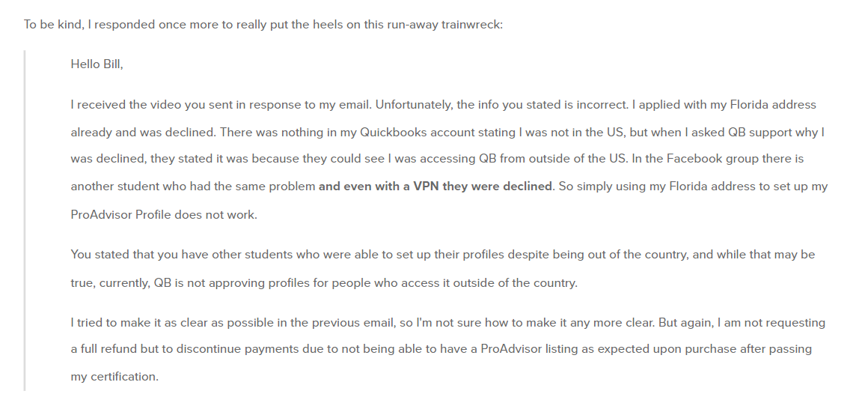Click the line "ProAdvisor Profile does not work."

point(164,215)
